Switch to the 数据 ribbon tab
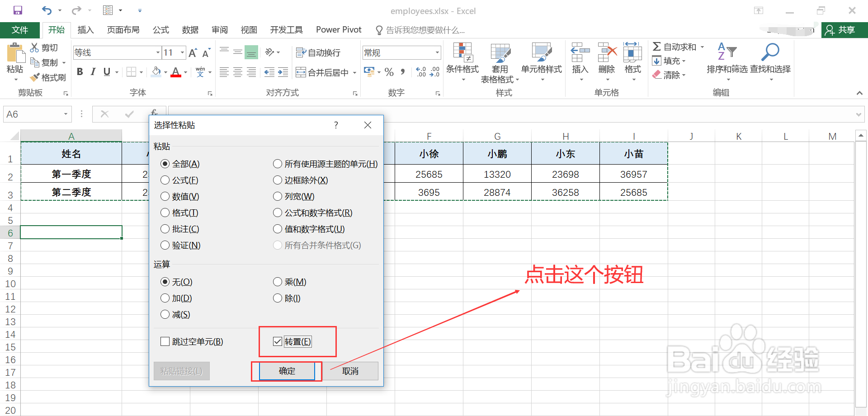This screenshot has width=868, height=416. tap(190, 30)
